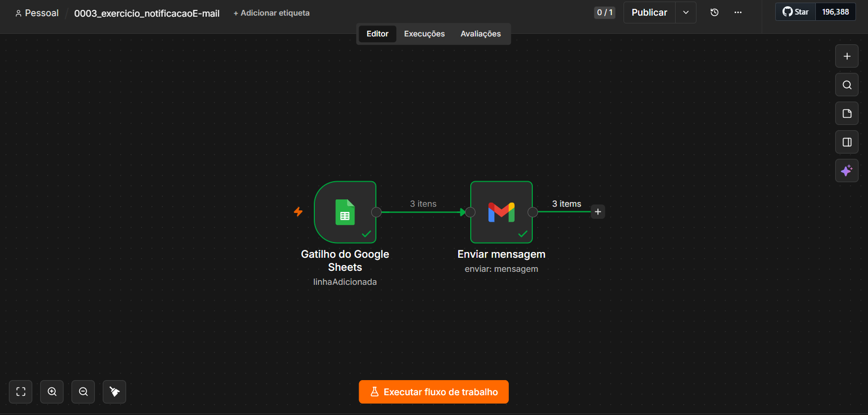The height and width of the screenshot is (415, 868).
Task: Select the Gmail Enviar mensagem node
Action: tap(502, 212)
